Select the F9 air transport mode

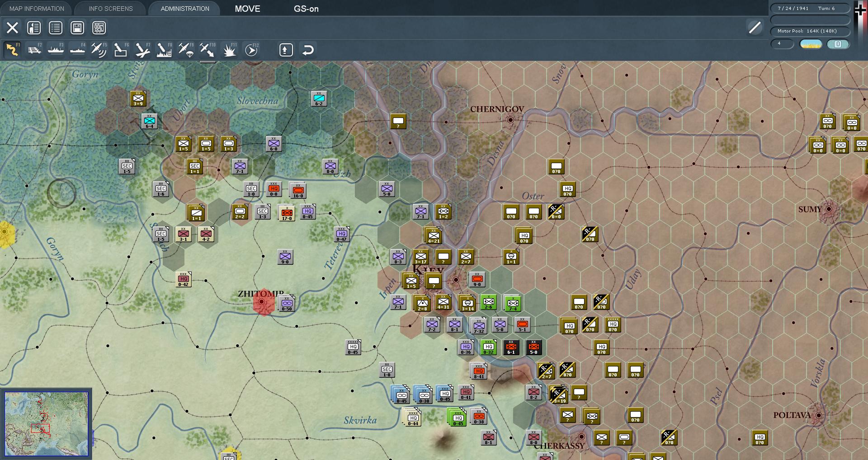[x=186, y=50]
